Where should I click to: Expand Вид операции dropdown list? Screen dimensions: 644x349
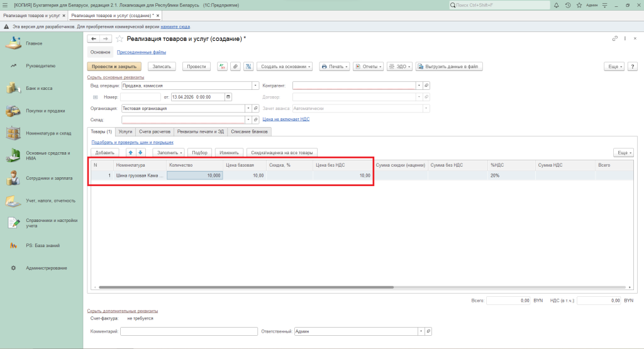(x=255, y=86)
